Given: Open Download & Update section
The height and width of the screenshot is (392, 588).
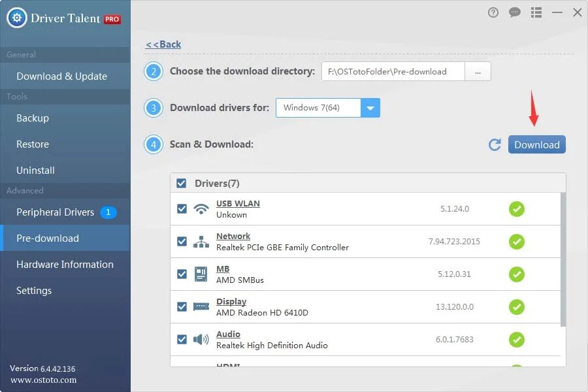Looking at the screenshot, I should pos(65,76).
